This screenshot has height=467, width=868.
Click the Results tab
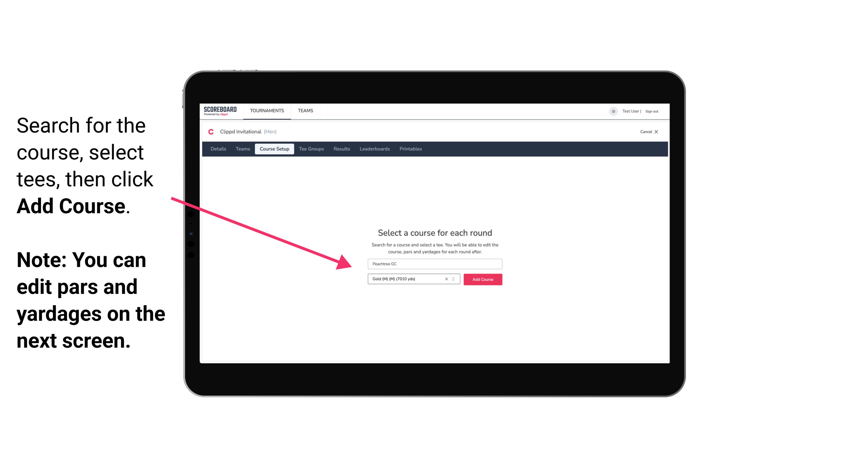coord(341,149)
